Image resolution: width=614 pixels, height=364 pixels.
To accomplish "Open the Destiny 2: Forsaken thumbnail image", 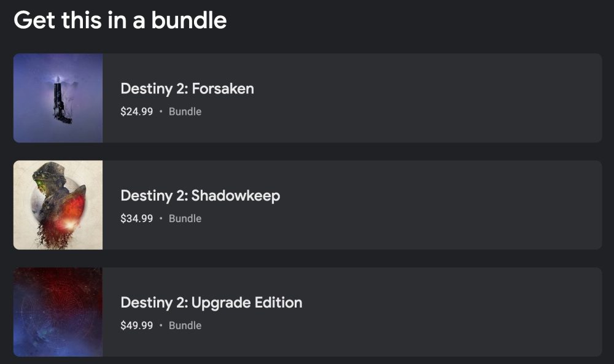I will coord(58,98).
